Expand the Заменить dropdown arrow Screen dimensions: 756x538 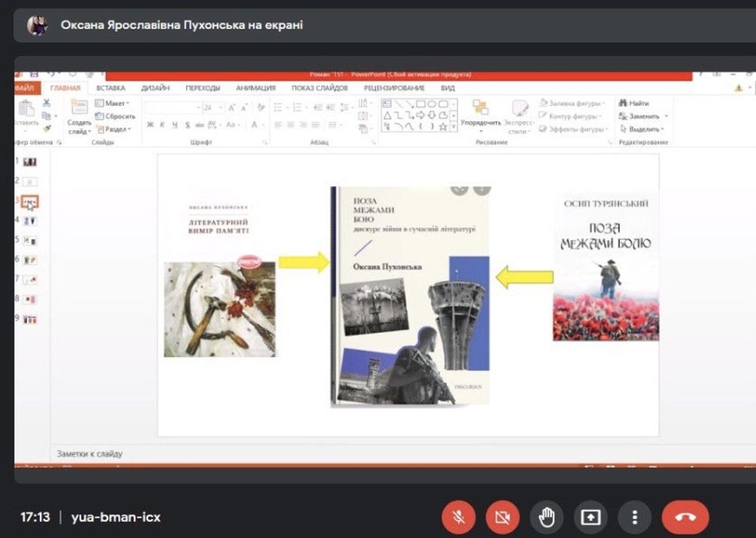[666, 117]
